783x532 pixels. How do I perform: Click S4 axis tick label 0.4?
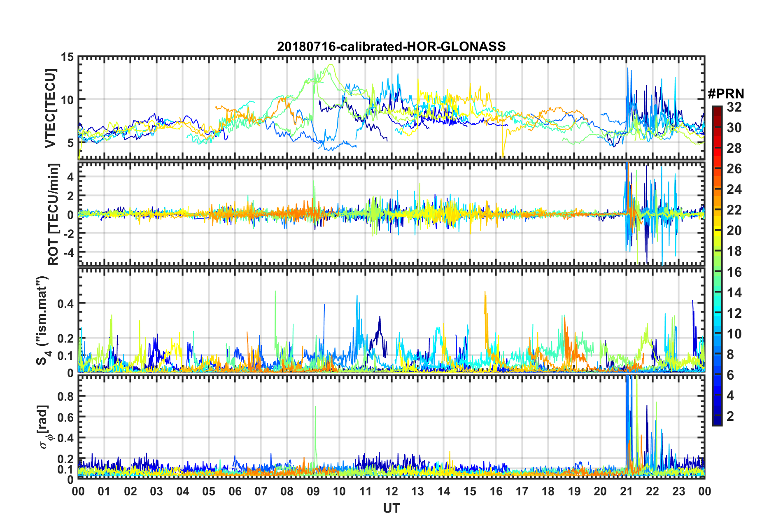click(65, 303)
